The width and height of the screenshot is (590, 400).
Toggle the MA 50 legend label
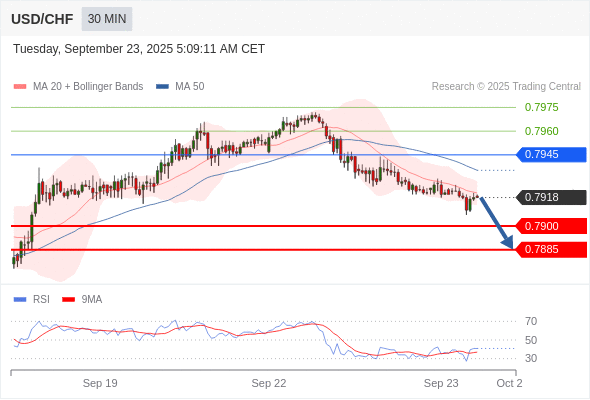[x=190, y=87]
